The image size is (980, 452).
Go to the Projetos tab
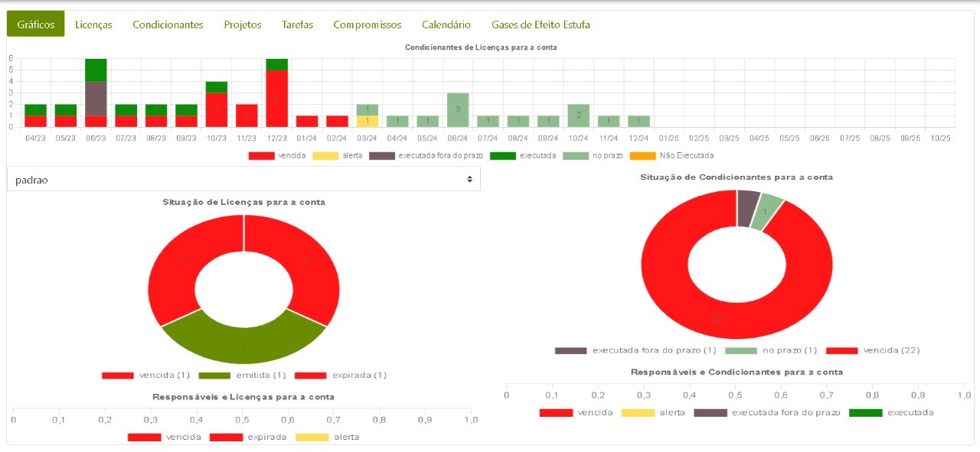(x=243, y=24)
